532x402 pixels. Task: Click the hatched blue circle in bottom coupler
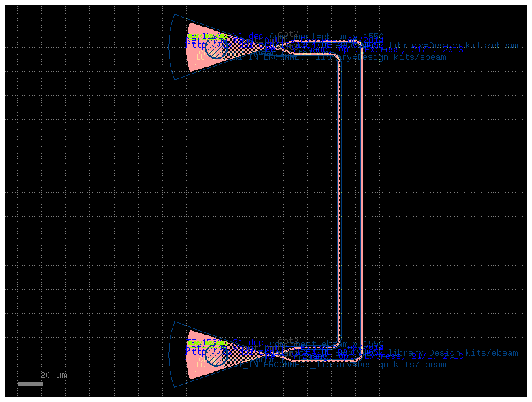pyautogui.click(x=214, y=356)
